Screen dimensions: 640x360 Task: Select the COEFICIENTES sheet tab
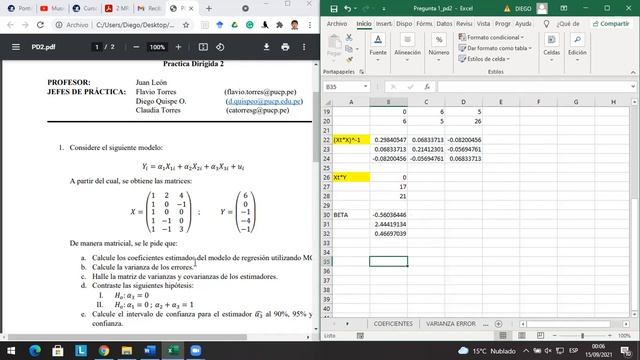[x=393, y=324]
